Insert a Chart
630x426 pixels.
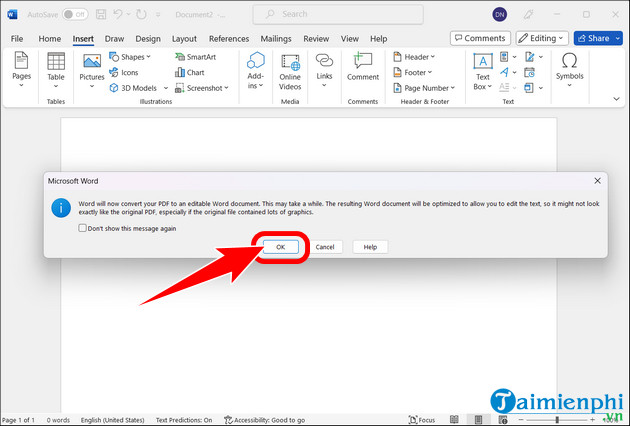[190, 72]
